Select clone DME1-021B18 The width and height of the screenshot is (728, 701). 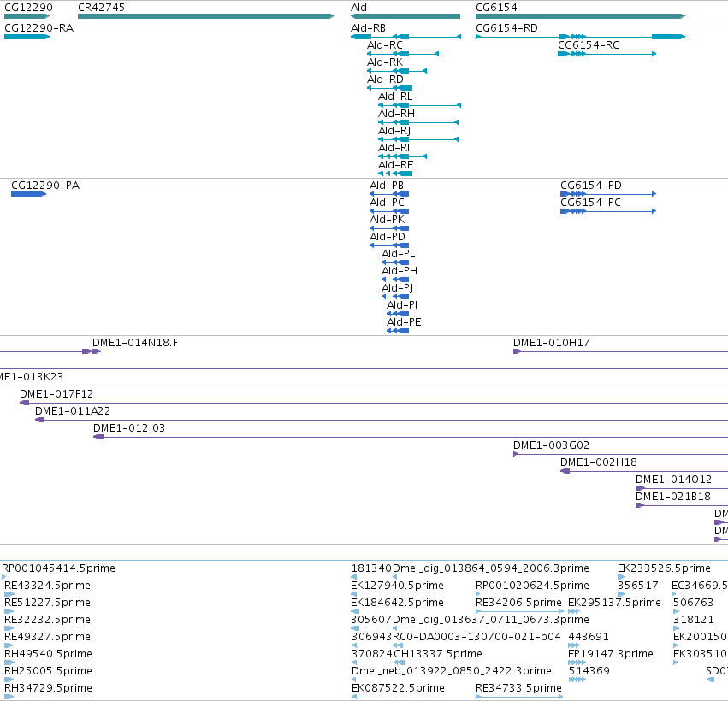(x=672, y=498)
